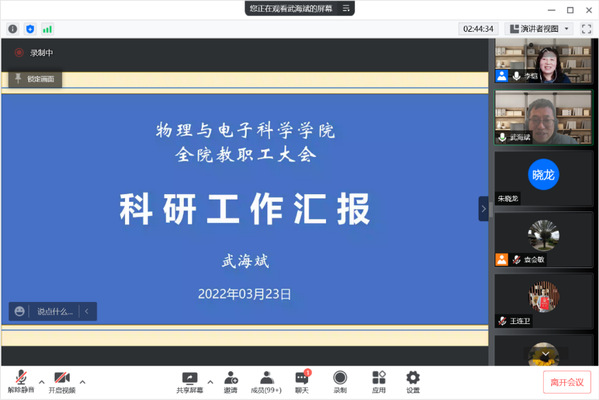Image resolution: width=599 pixels, height=400 pixels.
Task: Open the meeting info icon
Action: (13, 29)
